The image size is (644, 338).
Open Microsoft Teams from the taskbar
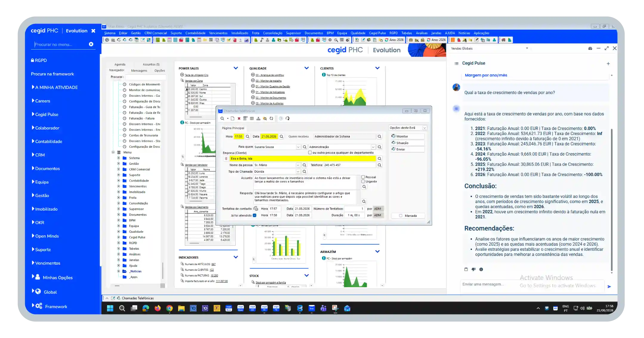[323, 308]
